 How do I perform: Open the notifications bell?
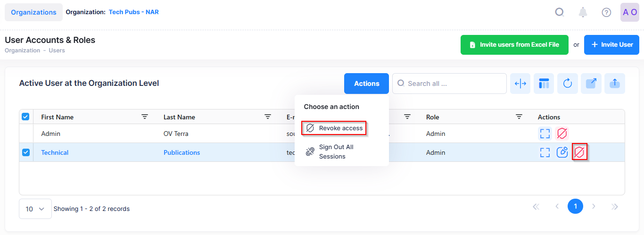click(583, 12)
